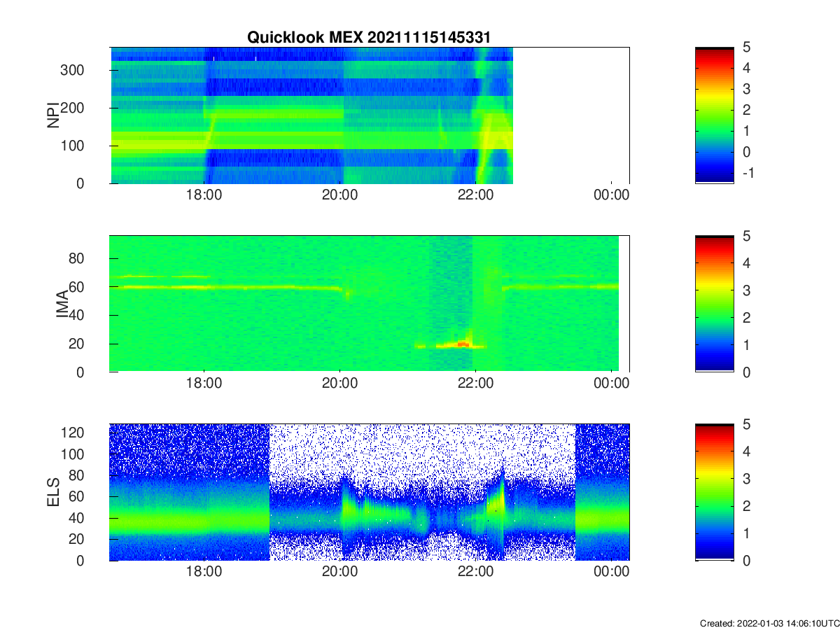
Task: Click the '1' label on the IMA colorbar
Action: pos(746,345)
